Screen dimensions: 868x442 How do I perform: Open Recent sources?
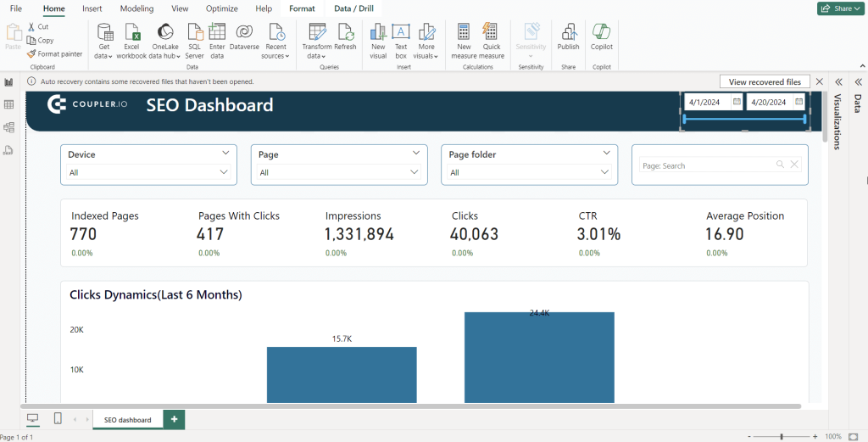pyautogui.click(x=275, y=41)
